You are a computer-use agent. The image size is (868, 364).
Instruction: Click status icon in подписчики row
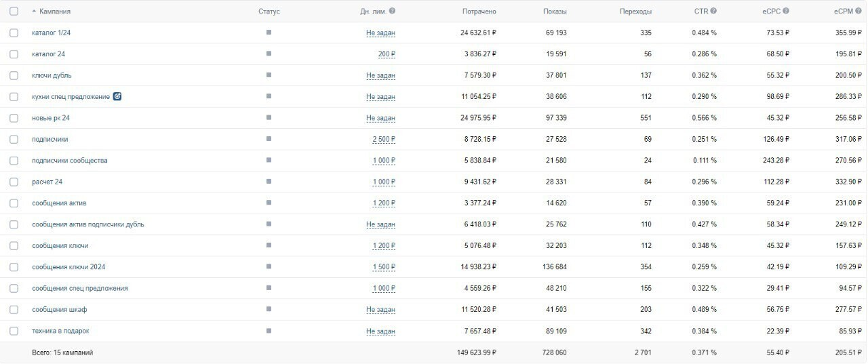(x=269, y=139)
